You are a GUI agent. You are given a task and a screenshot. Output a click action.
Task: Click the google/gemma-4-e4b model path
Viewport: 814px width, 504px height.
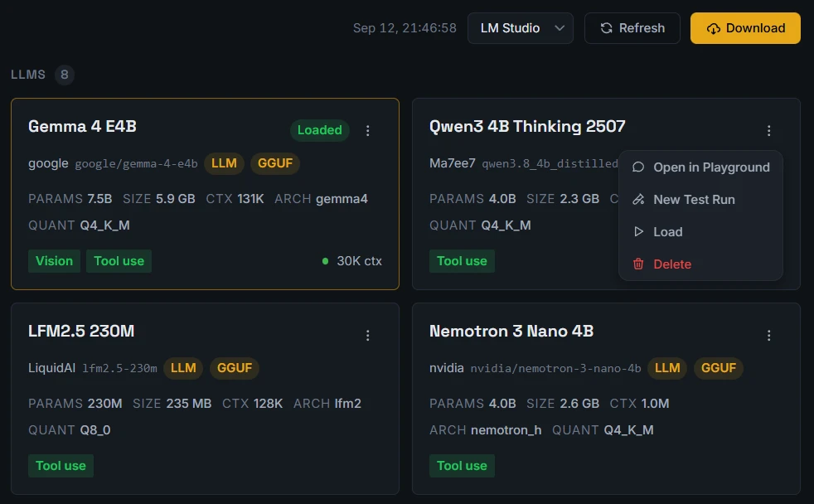click(x=136, y=164)
